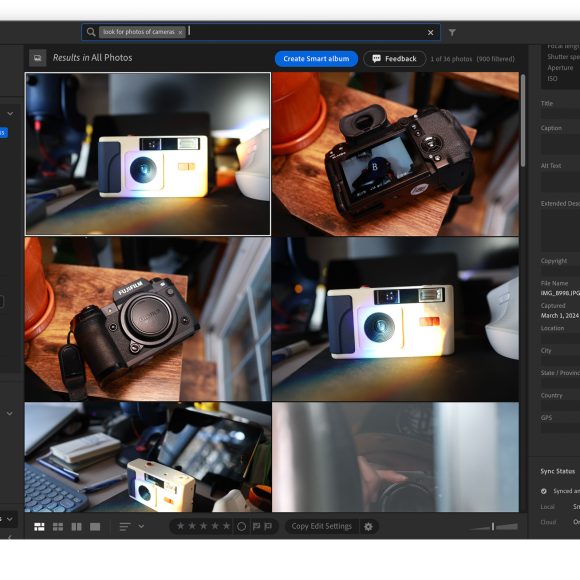Click the sort order icon

(125, 526)
